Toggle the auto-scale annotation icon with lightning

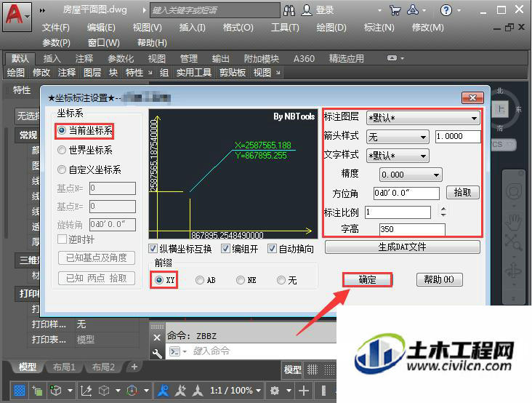[x=180, y=391]
